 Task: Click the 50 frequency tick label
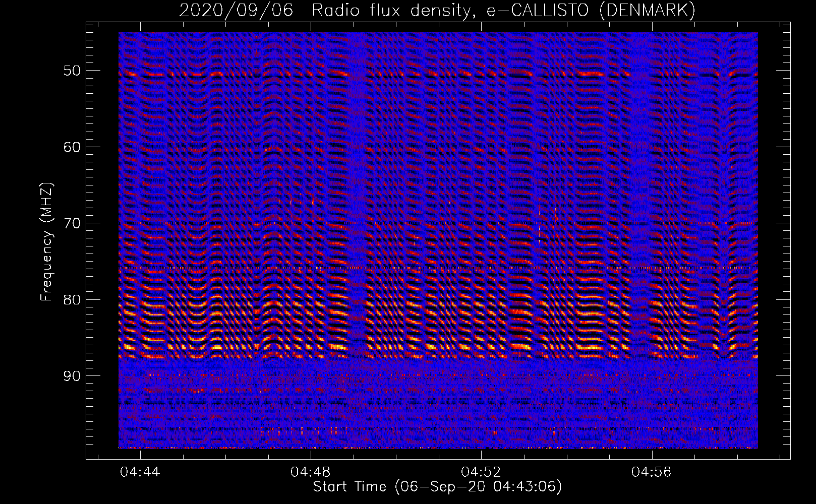click(72, 71)
